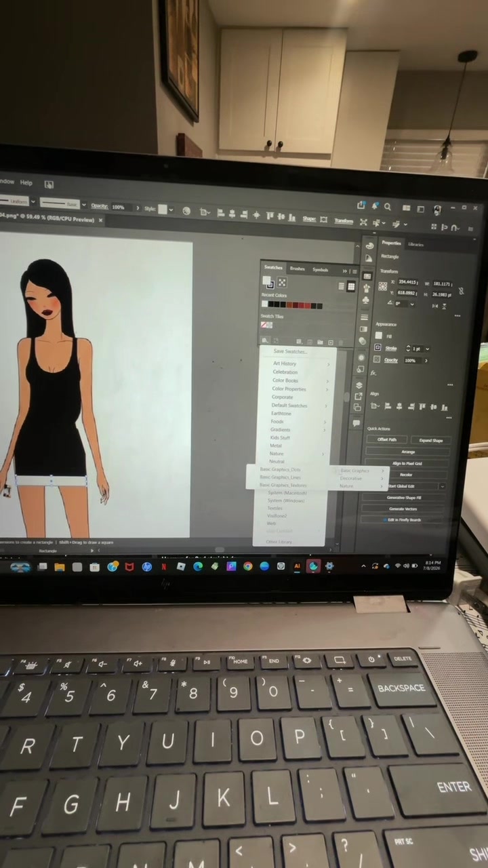488x868 pixels.
Task: Toggle constrain width and height proportions link
Action: pos(461,291)
